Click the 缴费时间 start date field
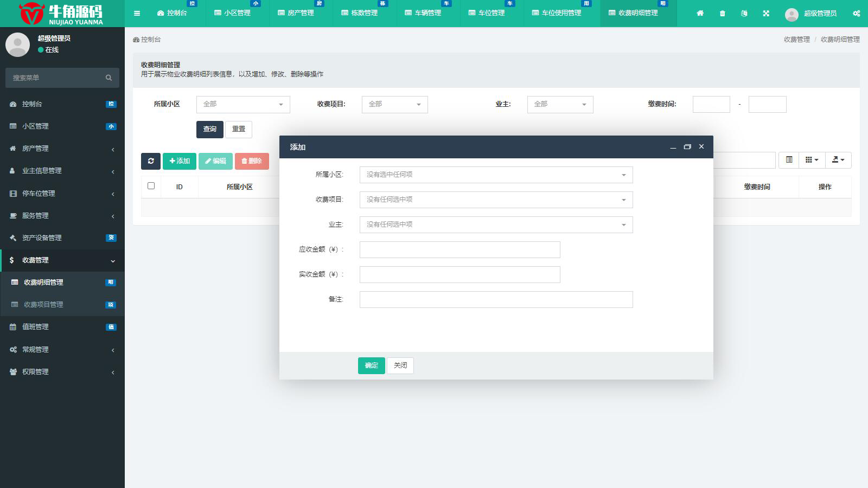868x488 pixels. point(711,104)
